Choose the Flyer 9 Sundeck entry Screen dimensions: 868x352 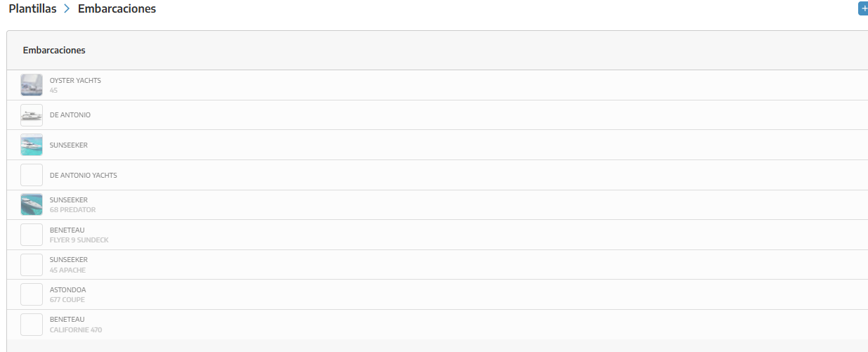[x=437, y=235]
